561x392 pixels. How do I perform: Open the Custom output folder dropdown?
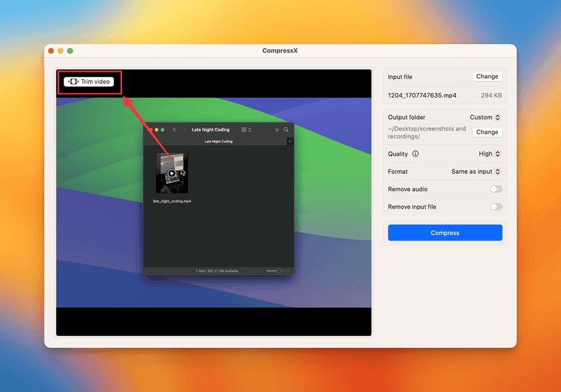click(485, 117)
